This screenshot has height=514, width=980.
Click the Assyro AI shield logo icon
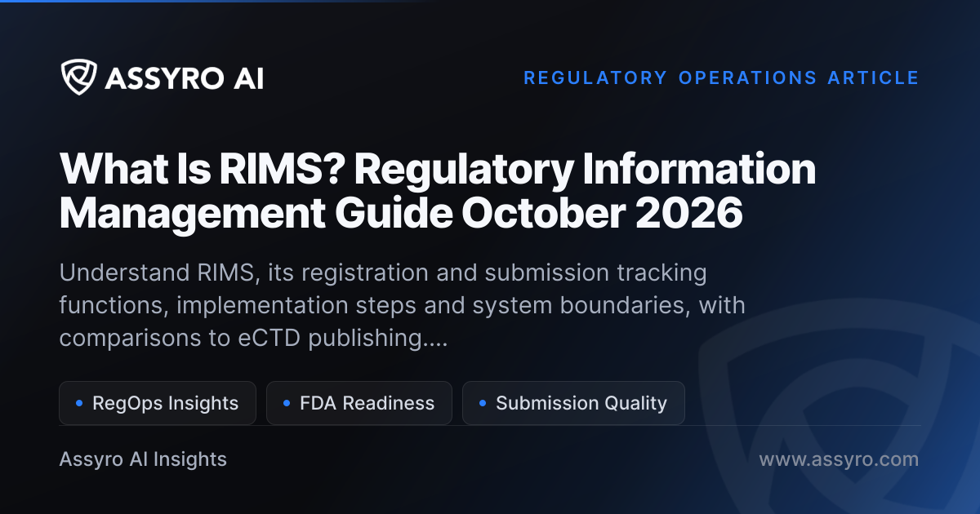tap(78, 78)
